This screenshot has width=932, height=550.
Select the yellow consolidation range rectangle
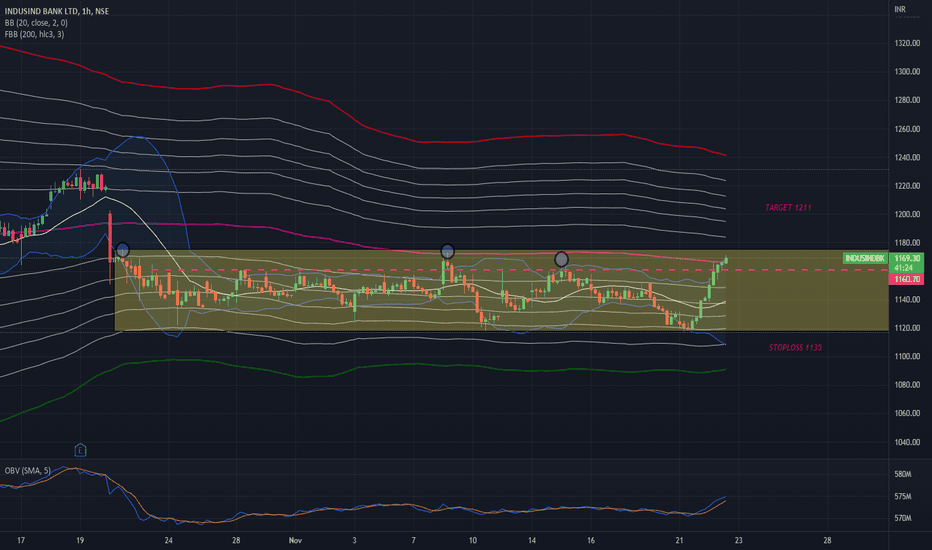click(x=501, y=290)
